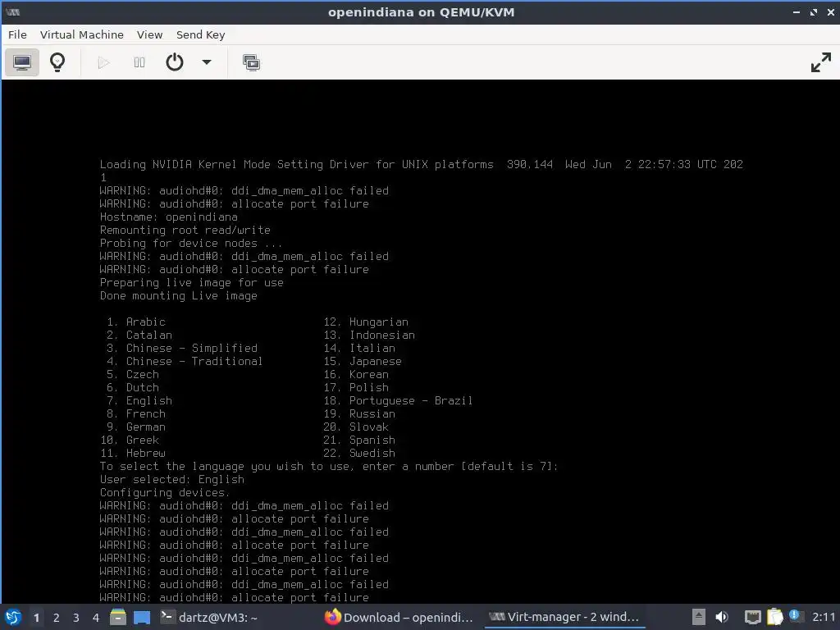840x630 pixels.
Task: Open update notifier tray icon
Action: click(x=795, y=616)
